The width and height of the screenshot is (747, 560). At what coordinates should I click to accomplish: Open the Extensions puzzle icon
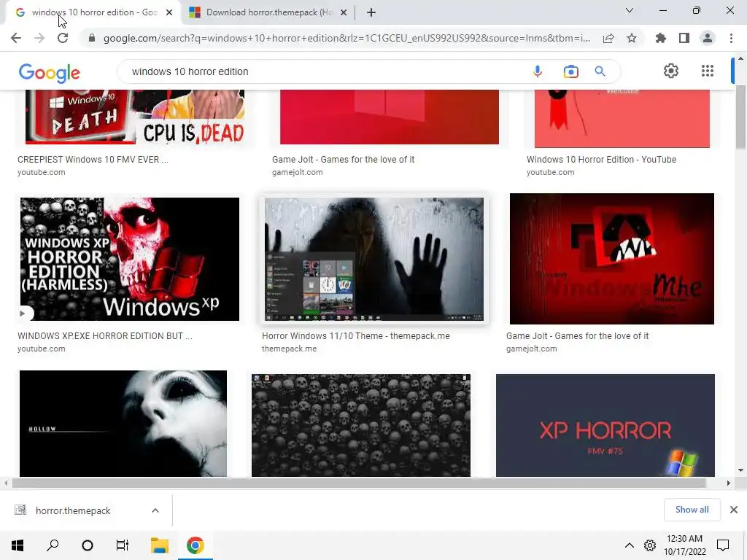[x=661, y=38]
